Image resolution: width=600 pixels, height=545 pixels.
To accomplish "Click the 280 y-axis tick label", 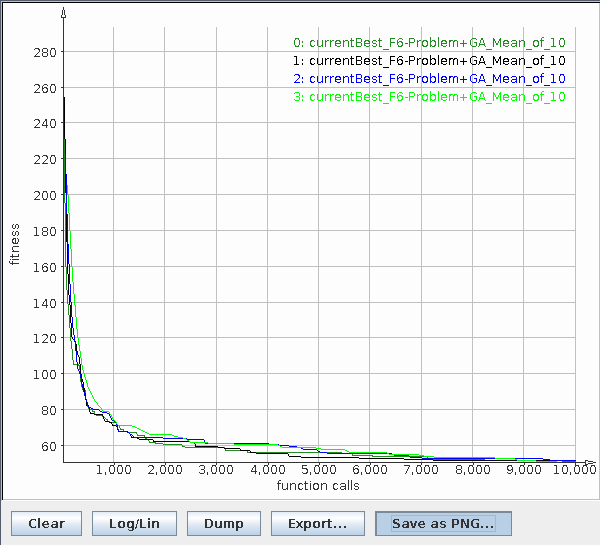I will pos(46,52).
